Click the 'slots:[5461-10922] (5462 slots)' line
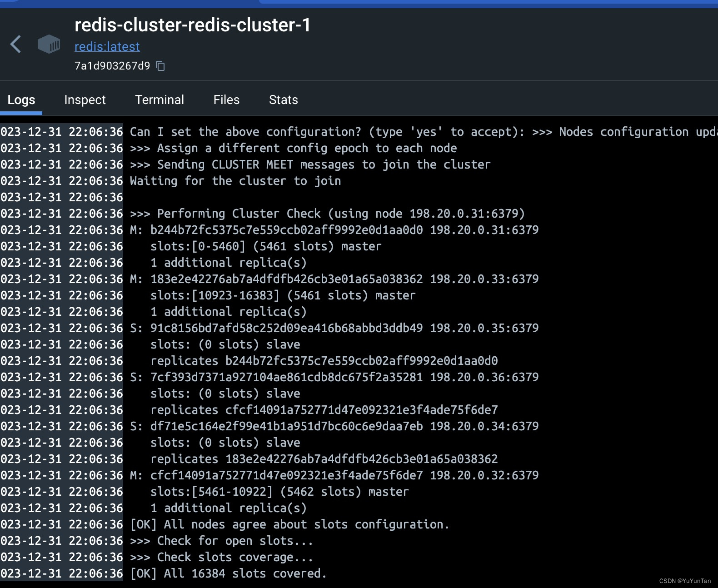The image size is (718, 588). coord(279,492)
